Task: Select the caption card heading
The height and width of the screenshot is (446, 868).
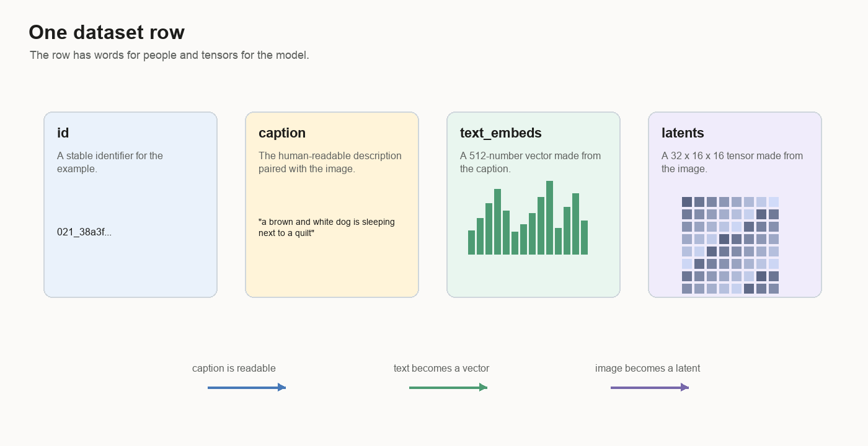Action: [x=282, y=133]
